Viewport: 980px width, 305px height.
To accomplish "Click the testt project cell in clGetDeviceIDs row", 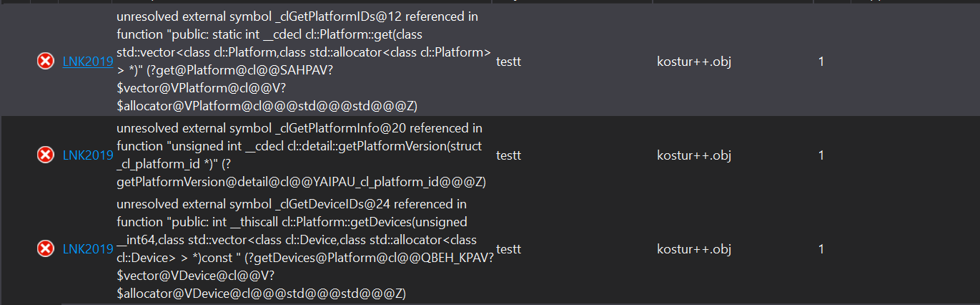I will pos(508,248).
